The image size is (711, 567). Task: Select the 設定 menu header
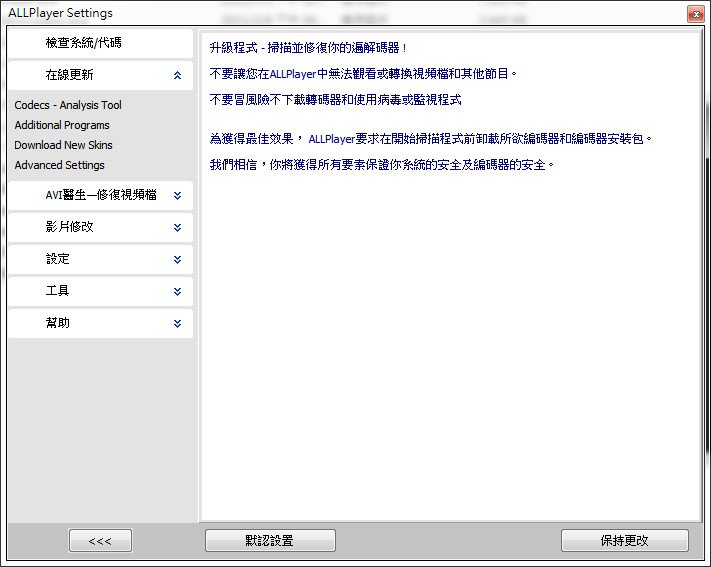click(100, 259)
